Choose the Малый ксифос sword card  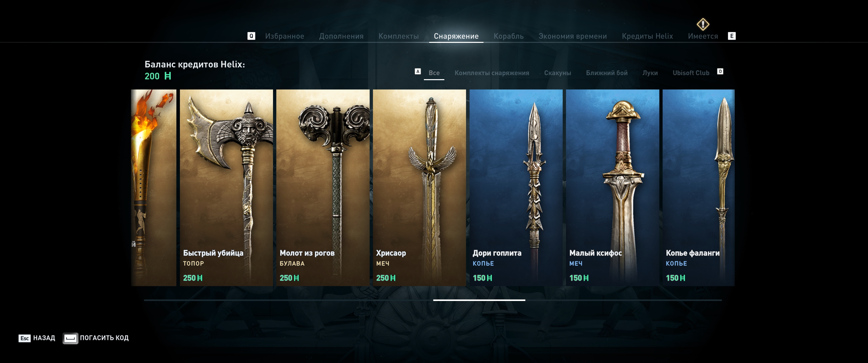[x=612, y=188]
